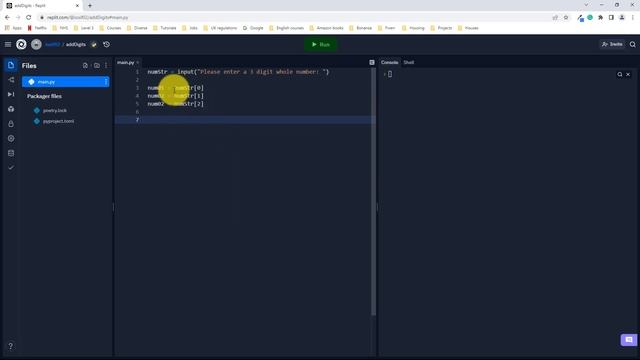Click the addDigits repl name
This screenshot has width=640, height=360.
click(x=76, y=44)
